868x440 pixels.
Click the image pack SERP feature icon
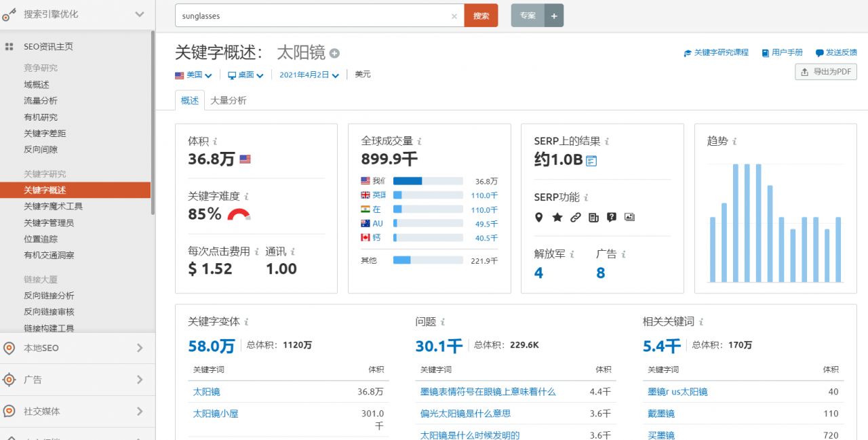629,217
